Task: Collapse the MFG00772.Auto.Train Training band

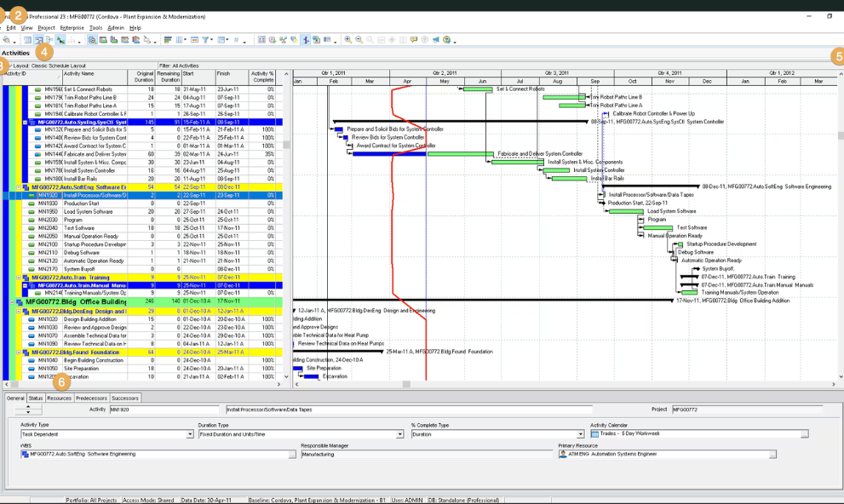Action: [18, 278]
